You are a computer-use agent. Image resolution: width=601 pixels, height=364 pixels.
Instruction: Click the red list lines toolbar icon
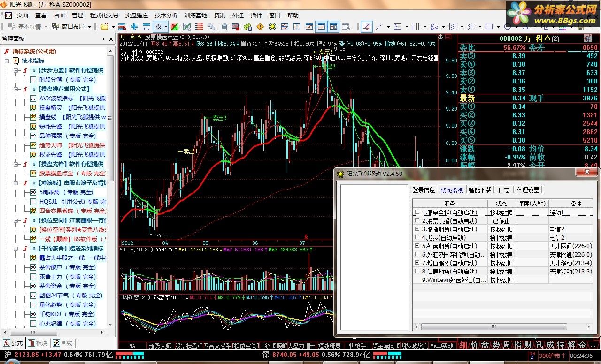pyautogui.click(x=199, y=27)
